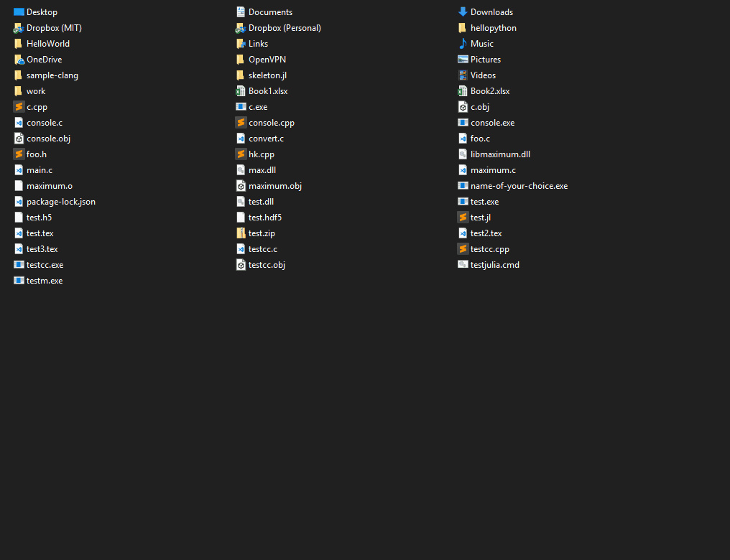The width and height of the screenshot is (730, 560).
Task: Select the file name test.dll
Action: click(262, 202)
